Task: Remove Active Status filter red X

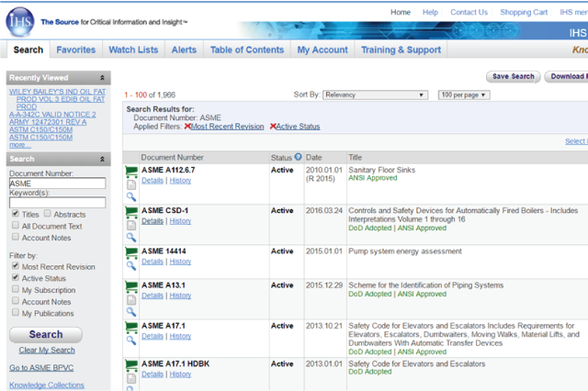Action: 273,127
